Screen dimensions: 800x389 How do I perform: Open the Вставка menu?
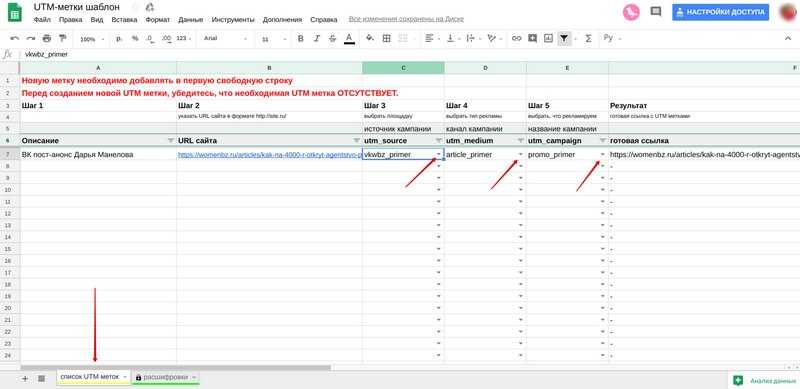pyautogui.click(x=124, y=20)
